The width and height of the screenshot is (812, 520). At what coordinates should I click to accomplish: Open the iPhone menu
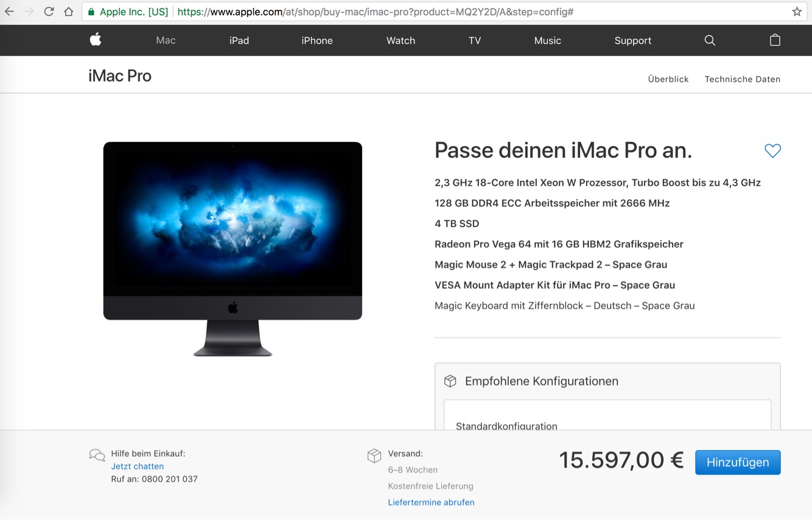(x=317, y=40)
